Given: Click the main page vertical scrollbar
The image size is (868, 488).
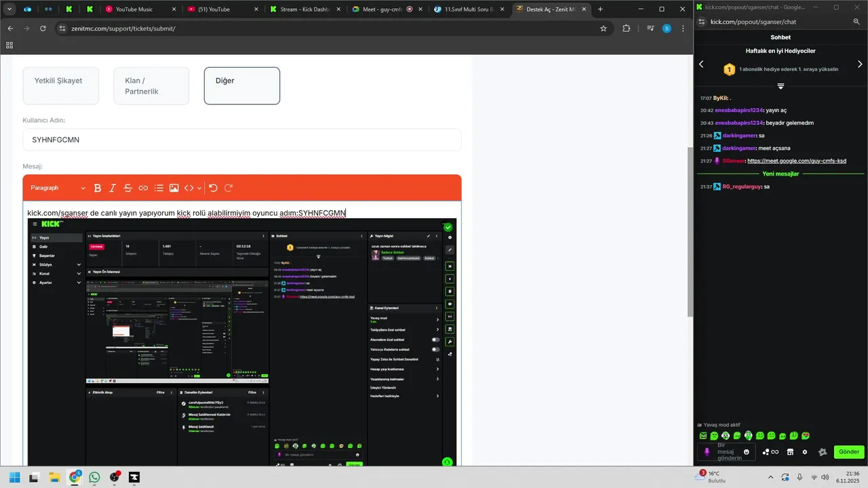Looking at the screenshot, I should click(690, 230).
